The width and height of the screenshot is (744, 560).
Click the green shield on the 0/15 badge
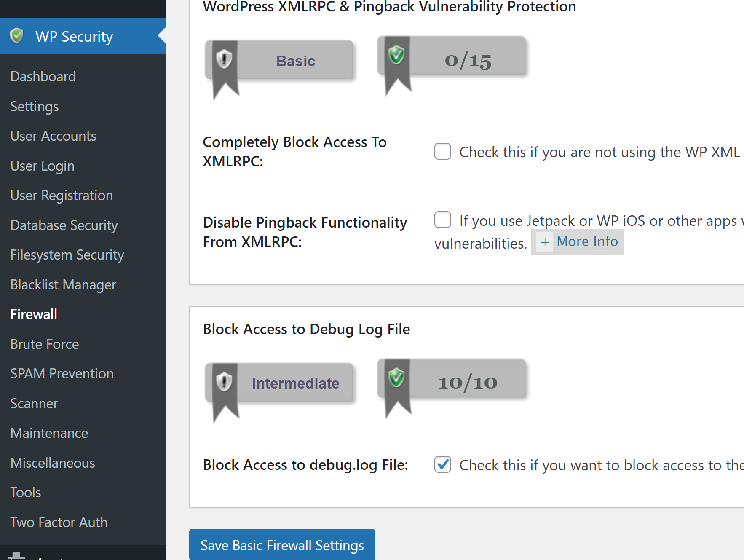[x=396, y=55]
